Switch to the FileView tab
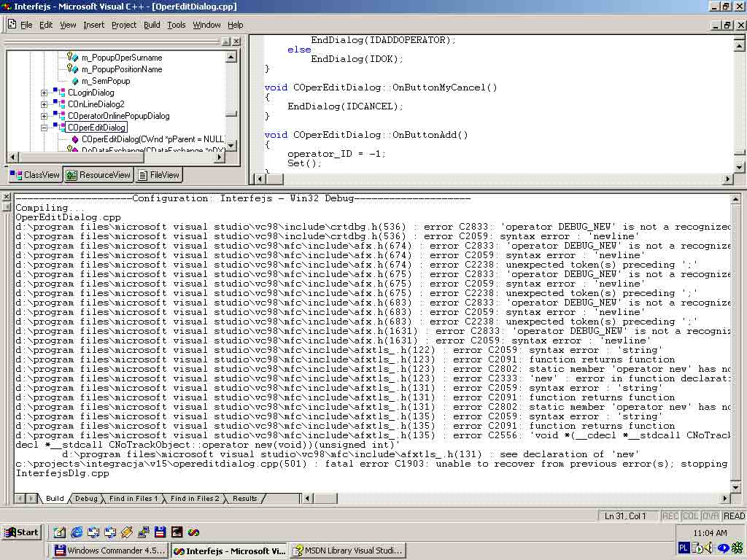 158,175
